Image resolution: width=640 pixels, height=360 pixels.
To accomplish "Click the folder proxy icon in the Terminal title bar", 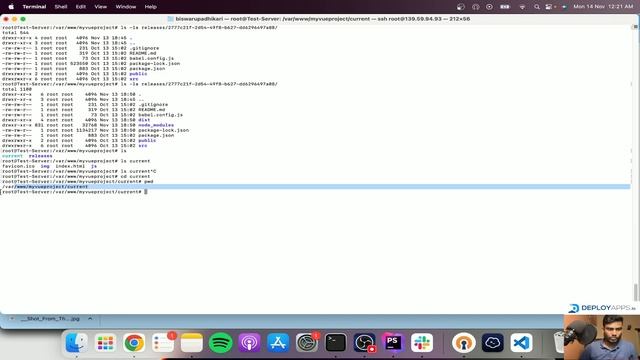I will (171, 19).
